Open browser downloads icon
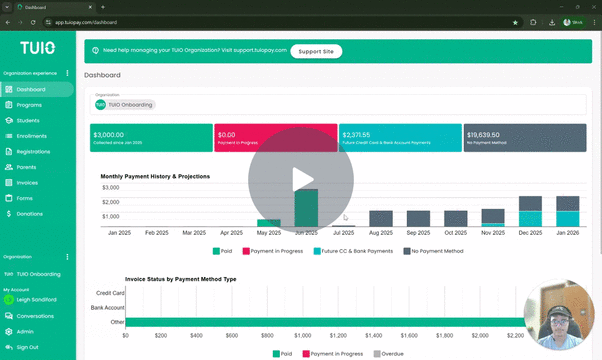Image resolution: width=602 pixels, height=360 pixels. click(x=552, y=22)
